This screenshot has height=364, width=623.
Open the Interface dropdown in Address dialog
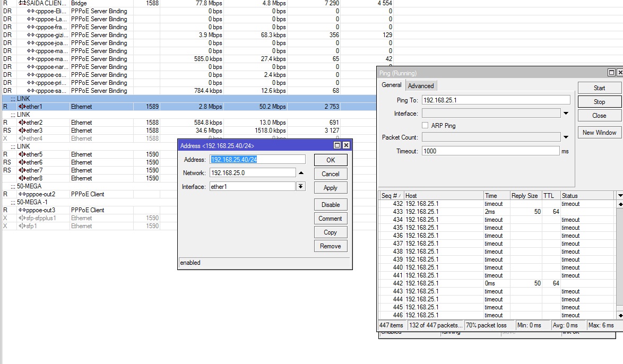(x=301, y=186)
